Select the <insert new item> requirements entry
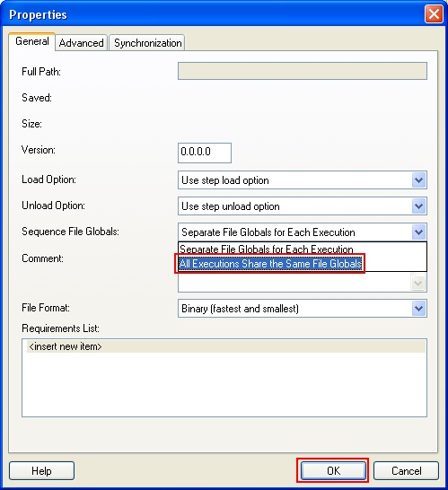The width and height of the screenshot is (448, 490). 226,346
